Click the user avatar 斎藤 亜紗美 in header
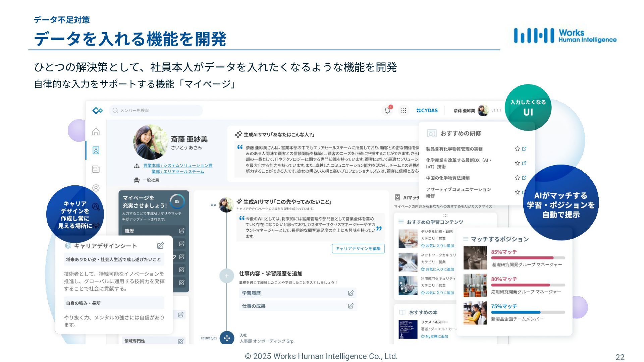 (483, 111)
